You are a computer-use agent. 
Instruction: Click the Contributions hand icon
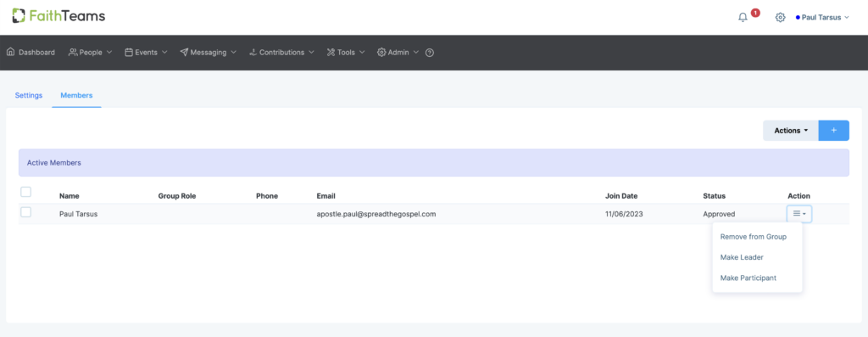(x=253, y=52)
